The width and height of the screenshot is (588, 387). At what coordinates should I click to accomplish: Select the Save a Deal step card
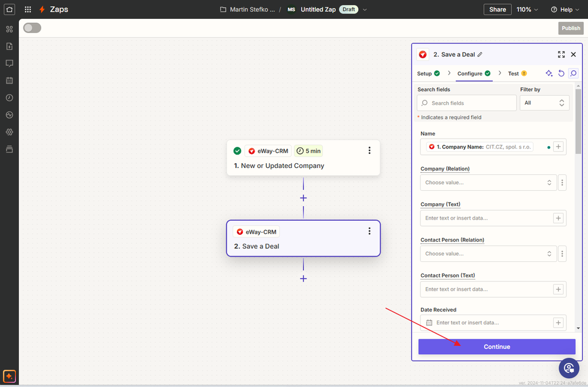(303, 238)
